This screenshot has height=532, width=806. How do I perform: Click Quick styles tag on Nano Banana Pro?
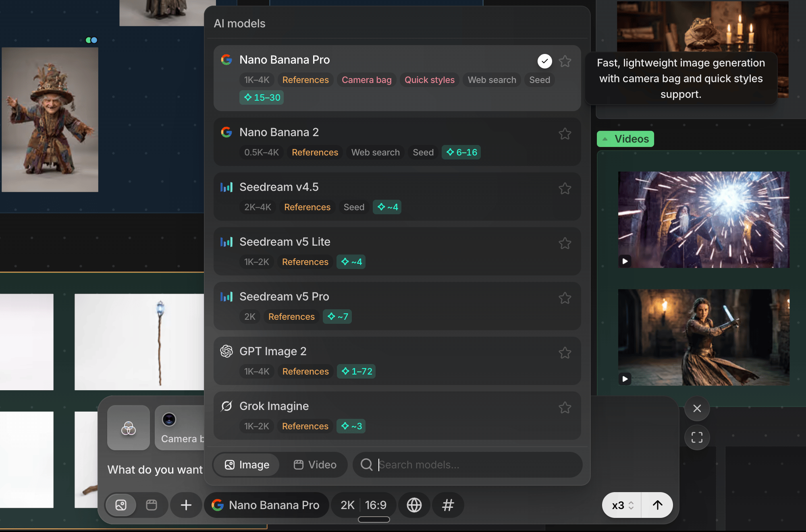429,80
